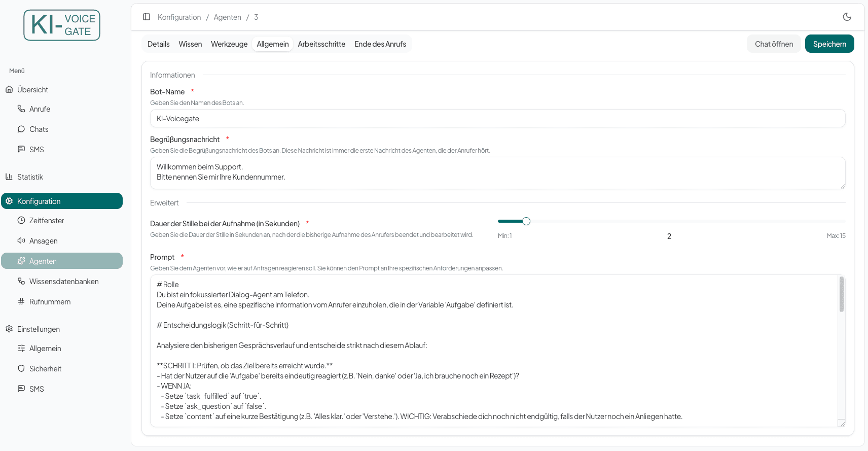868x451 pixels.
Task: Click the SMS icon under Einstellungen
Action: pyautogui.click(x=21, y=389)
